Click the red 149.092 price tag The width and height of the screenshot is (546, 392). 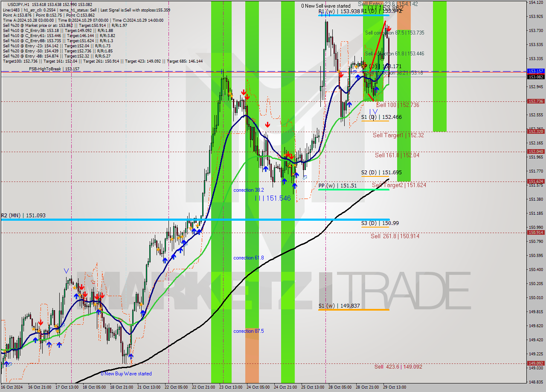[536, 363]
